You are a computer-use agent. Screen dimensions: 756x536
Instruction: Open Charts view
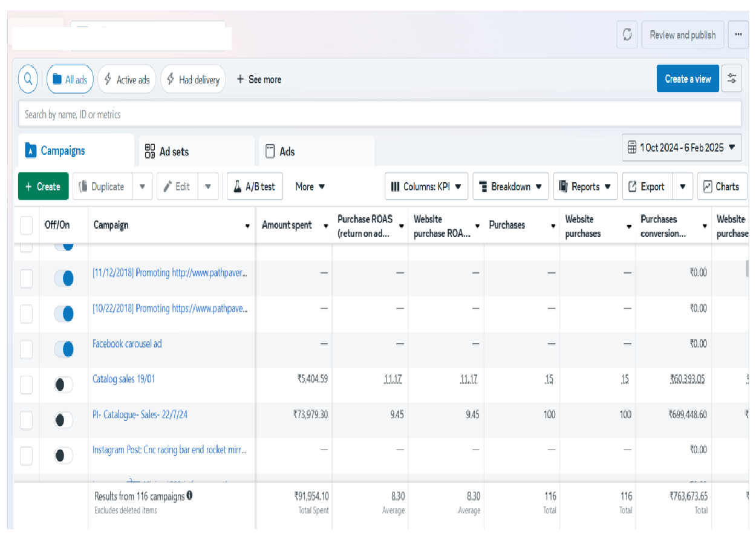[722, 186]
